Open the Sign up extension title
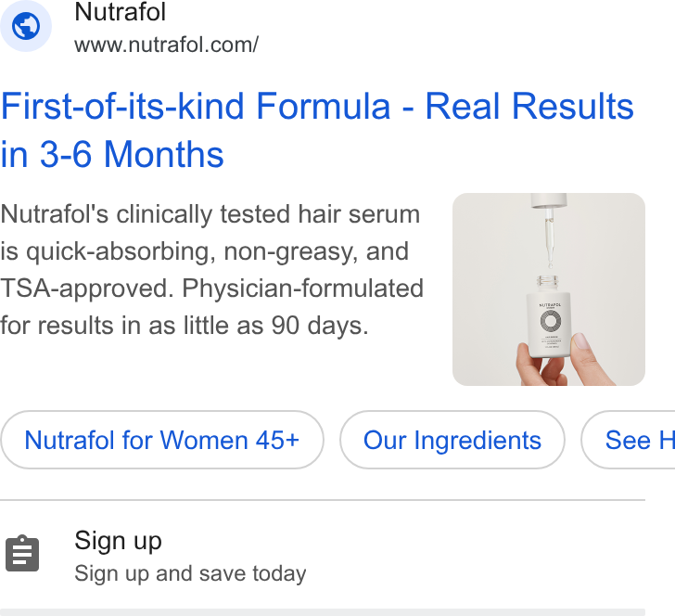675x616 pixels. pos(118,541)
